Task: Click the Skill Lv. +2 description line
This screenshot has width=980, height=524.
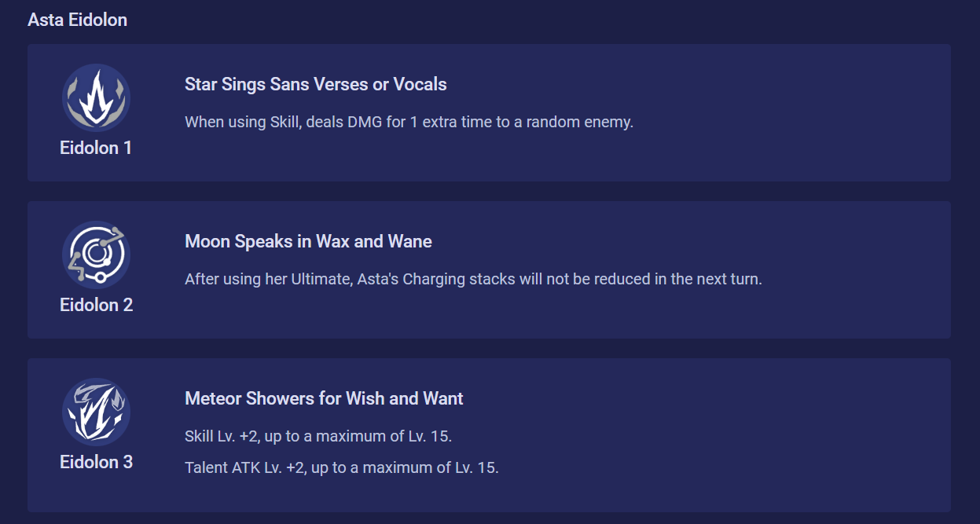Action: pyautogui.click(x=318, y=436)
